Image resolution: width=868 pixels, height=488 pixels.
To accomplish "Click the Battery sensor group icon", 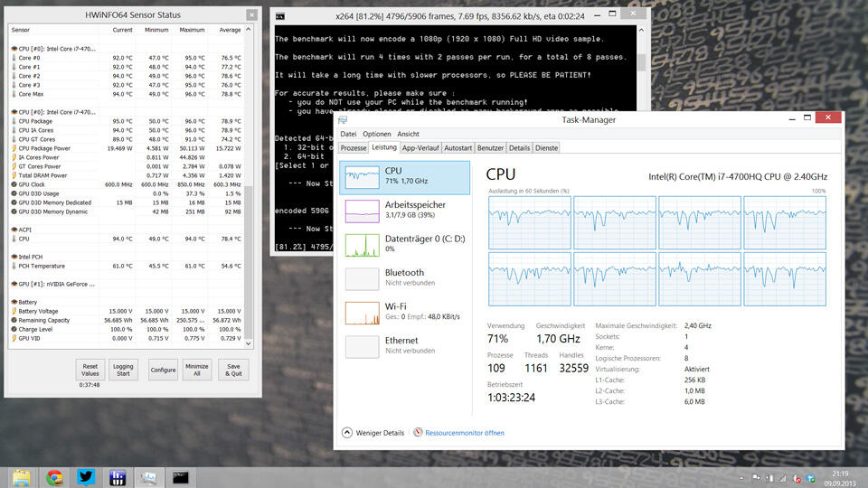I will point(14,302).
